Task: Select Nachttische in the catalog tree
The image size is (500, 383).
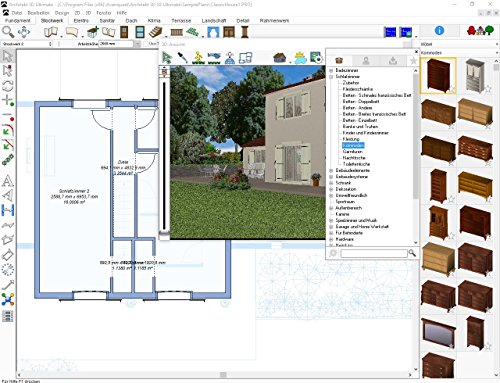Action: pos(354,158)
